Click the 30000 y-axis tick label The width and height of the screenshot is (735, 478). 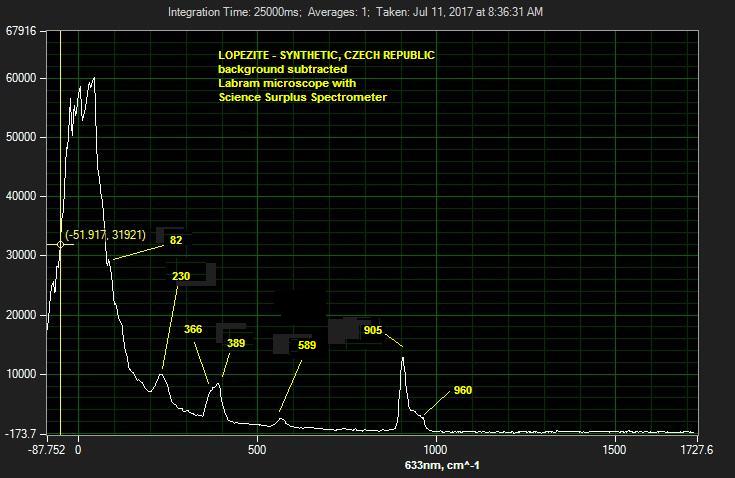[x=21, y=255]
